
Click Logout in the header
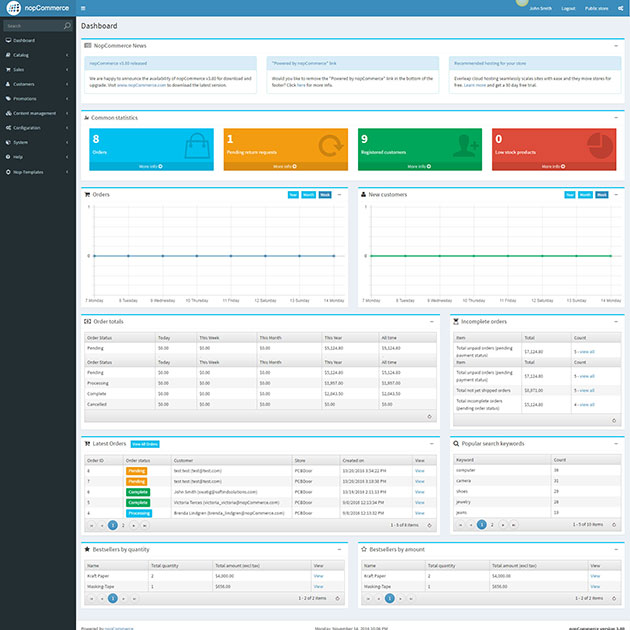coord(568,8)
